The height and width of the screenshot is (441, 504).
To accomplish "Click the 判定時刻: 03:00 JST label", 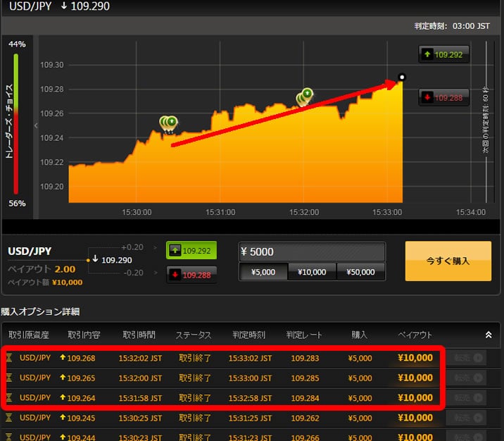I will [x=452, y=26].
